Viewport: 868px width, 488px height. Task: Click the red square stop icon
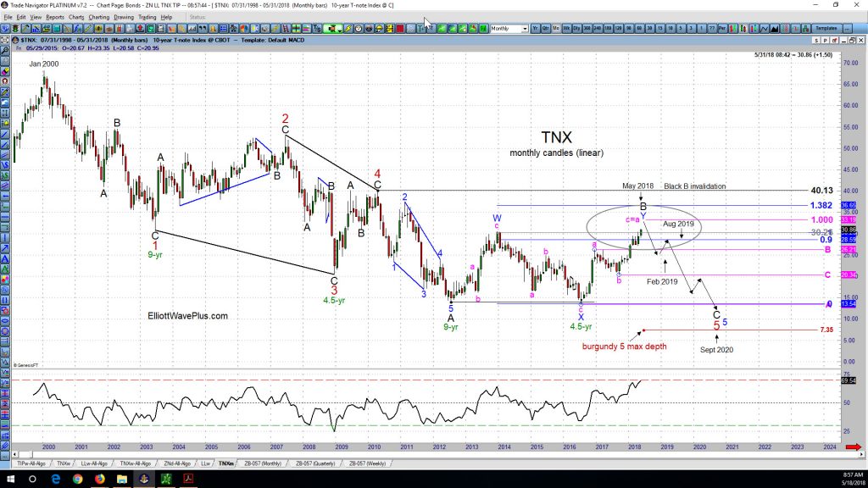[399, 28]
